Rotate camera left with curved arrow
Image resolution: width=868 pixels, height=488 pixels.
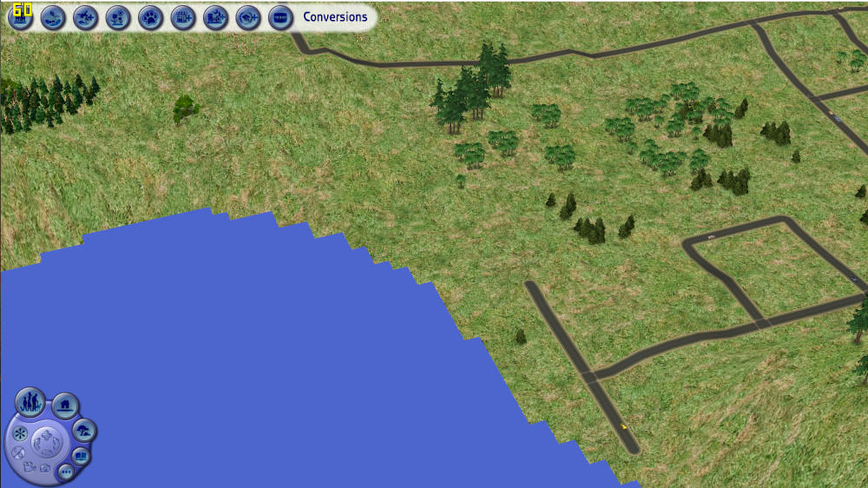[x=37, y=444]
